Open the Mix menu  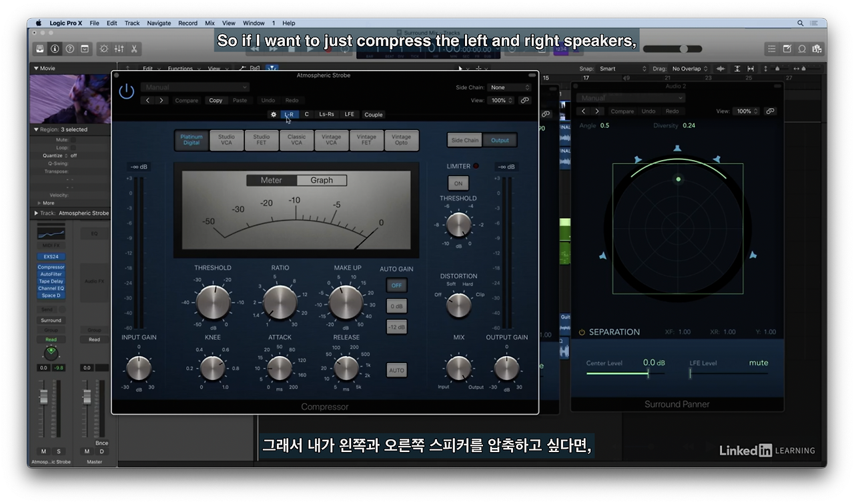209,23
